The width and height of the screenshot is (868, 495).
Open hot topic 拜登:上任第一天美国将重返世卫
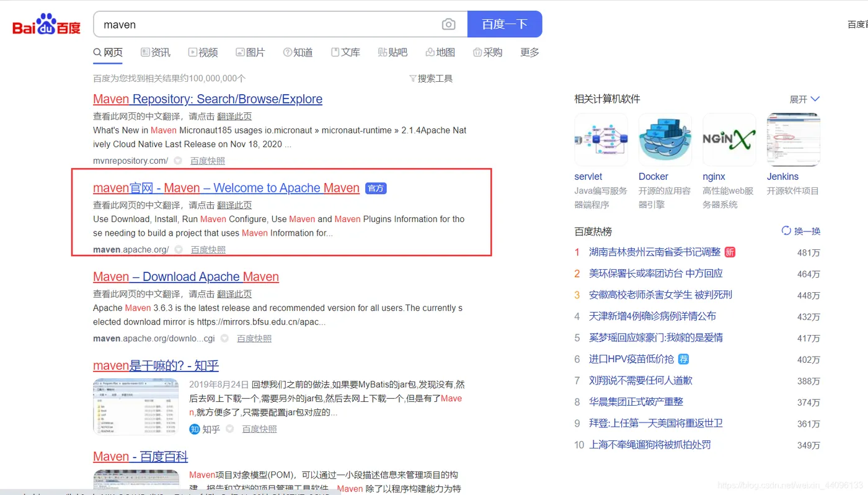pyautogui.click(x=656, y=423)
